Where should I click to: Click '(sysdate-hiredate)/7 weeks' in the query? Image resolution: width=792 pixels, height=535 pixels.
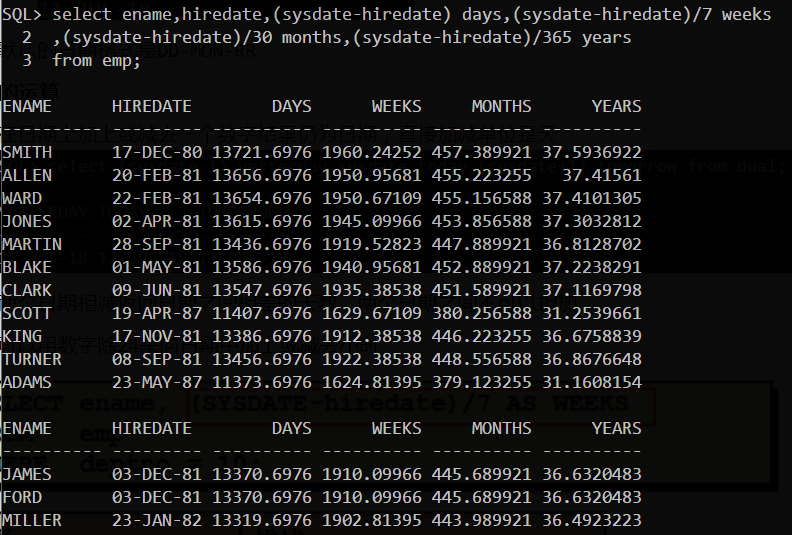point(641,14)
